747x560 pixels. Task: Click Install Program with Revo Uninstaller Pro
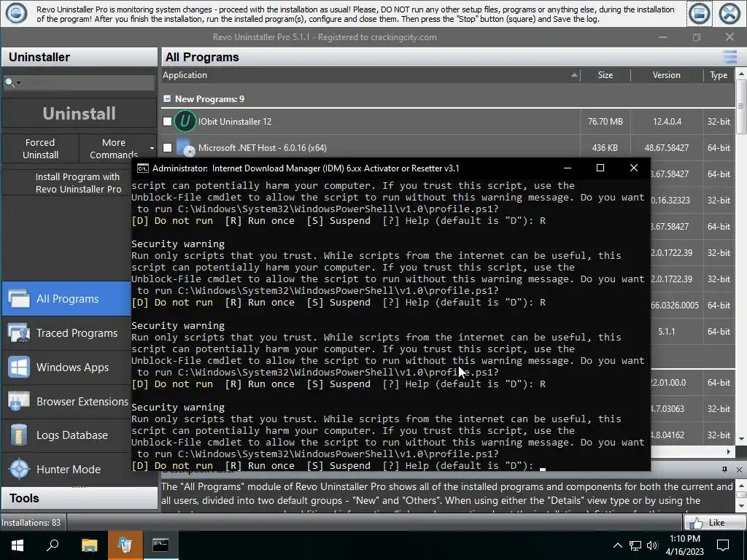click(78, 183)
